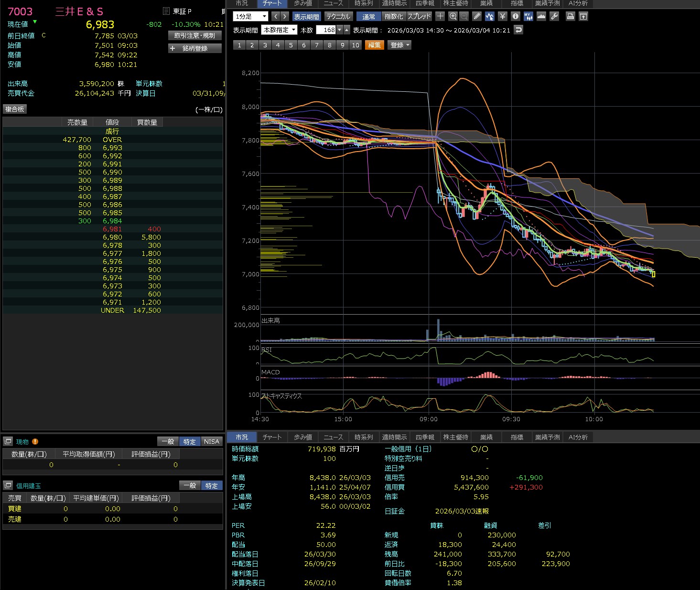
Task: Open the chart info icon
Action: click(x=515, y=16)
